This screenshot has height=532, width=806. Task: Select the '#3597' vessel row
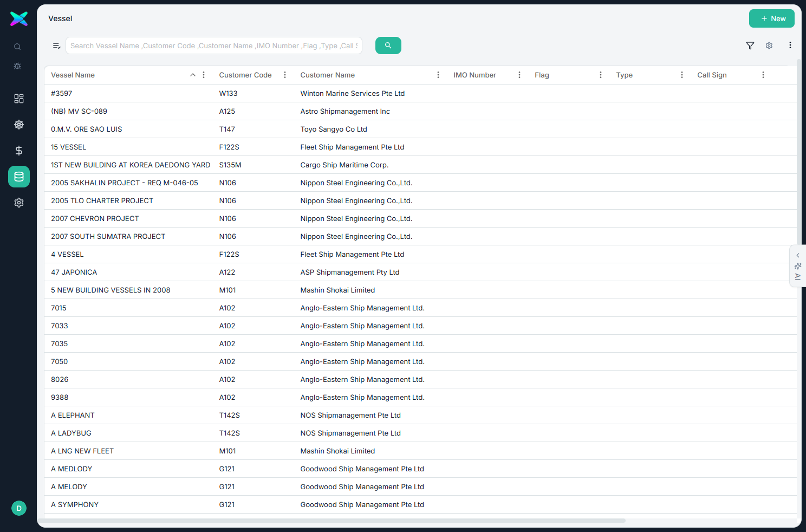(x=420, y=93)
